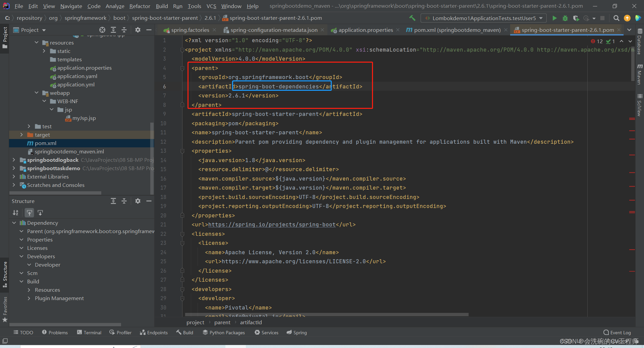Image resolution: width=644 pixels, height=348 pixels.
Task: Collapse the resources folder
Action: 37,43
